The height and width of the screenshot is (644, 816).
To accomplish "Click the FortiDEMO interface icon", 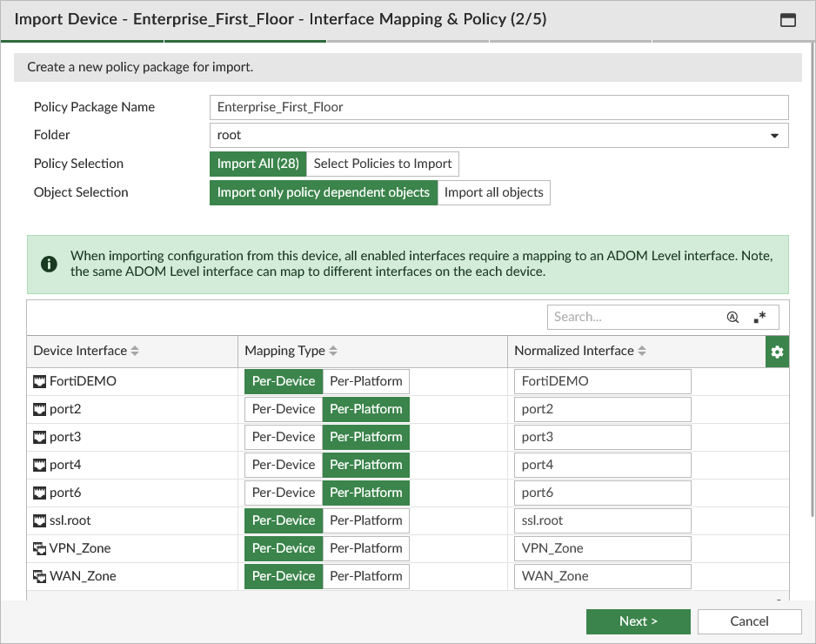I will point(39,381).
